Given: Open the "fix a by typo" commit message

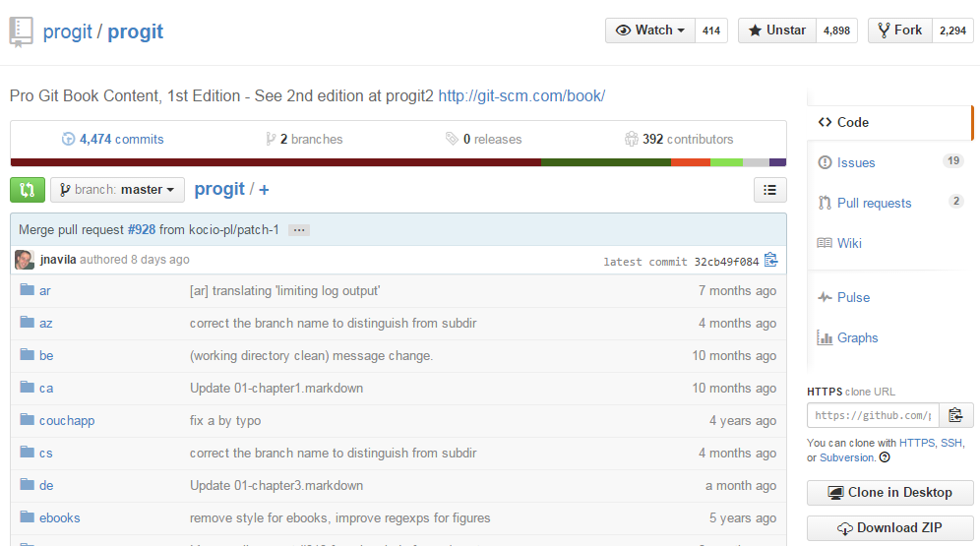Looking at the screenshot, I should pos(225,420).
